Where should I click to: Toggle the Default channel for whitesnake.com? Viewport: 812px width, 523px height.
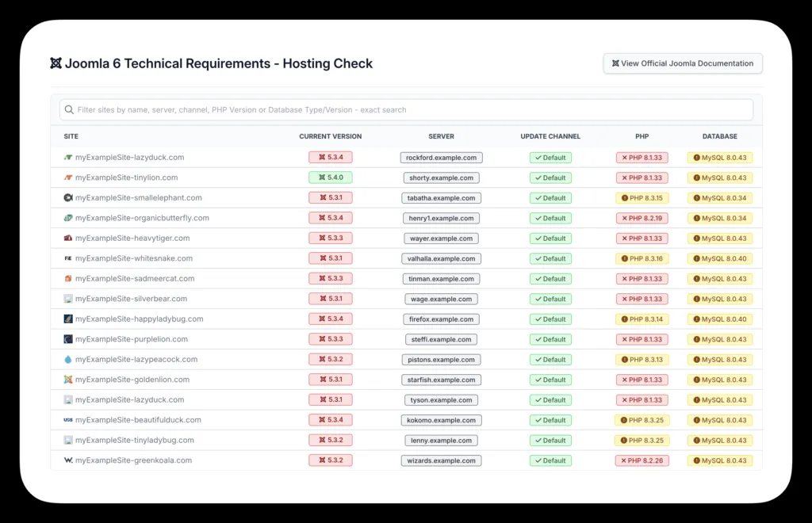550,258
